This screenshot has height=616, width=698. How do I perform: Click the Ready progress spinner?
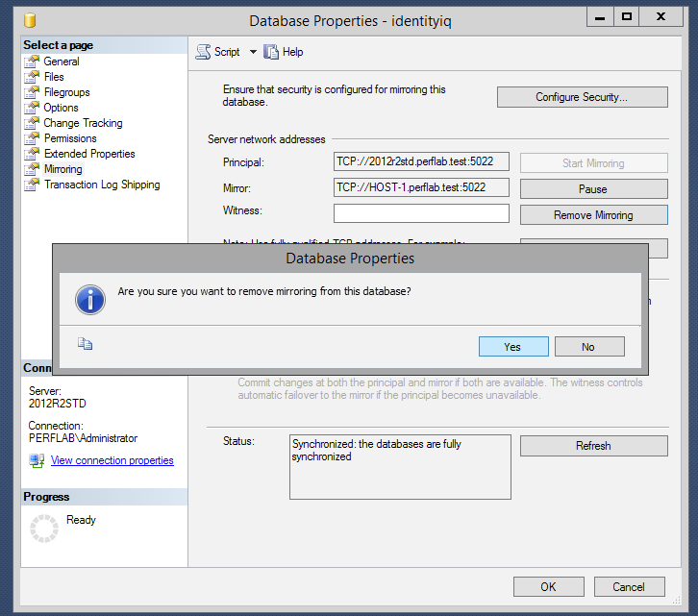pos(44,529)
